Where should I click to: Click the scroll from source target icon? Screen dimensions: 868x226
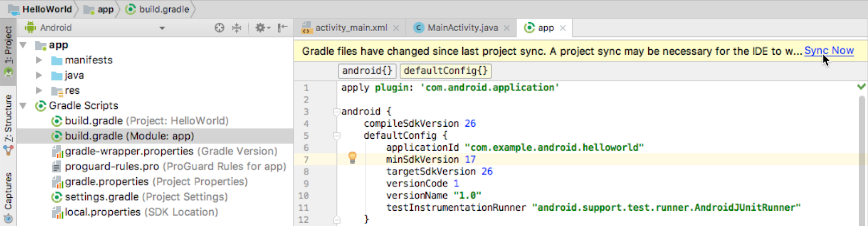pyautogui.click(x=219, y=28)
